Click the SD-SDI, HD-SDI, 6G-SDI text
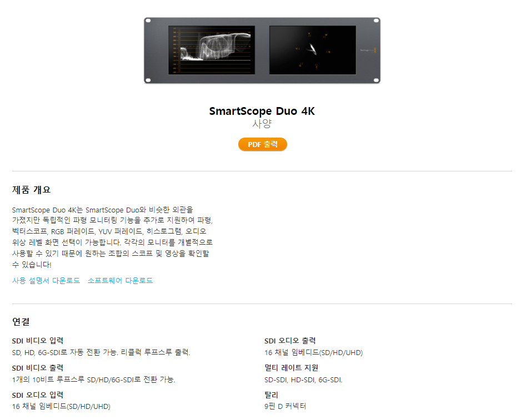 [303, 380]
